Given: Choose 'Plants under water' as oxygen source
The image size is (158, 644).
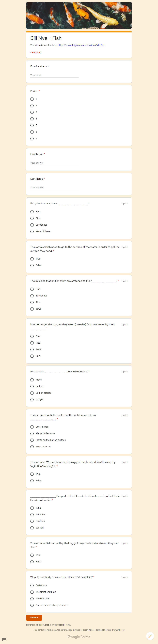Looking at the screenshot, I should click(32, 434).
